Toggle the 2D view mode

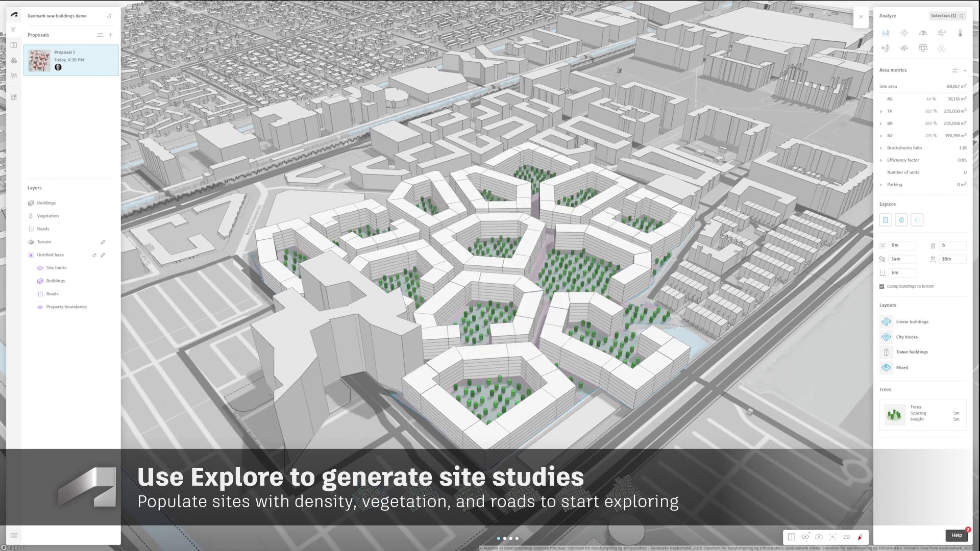tap(846, 537)
